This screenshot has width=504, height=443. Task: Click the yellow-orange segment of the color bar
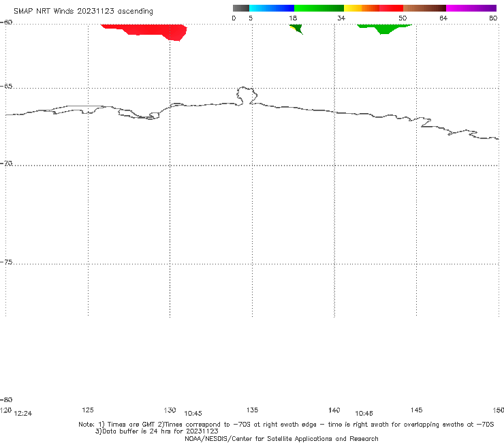[x=362, y=8]
